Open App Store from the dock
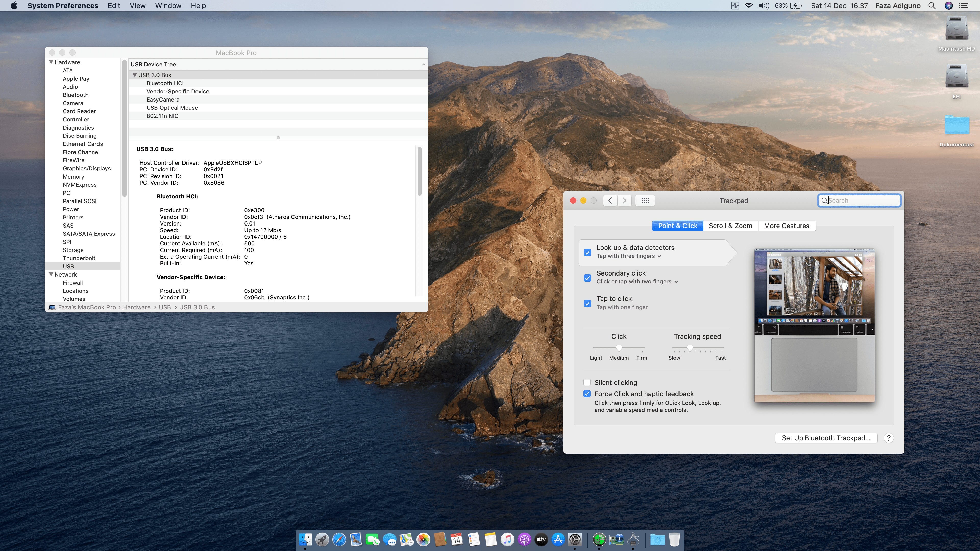Screen dimensions: 980x551 [x=558, y=539]
